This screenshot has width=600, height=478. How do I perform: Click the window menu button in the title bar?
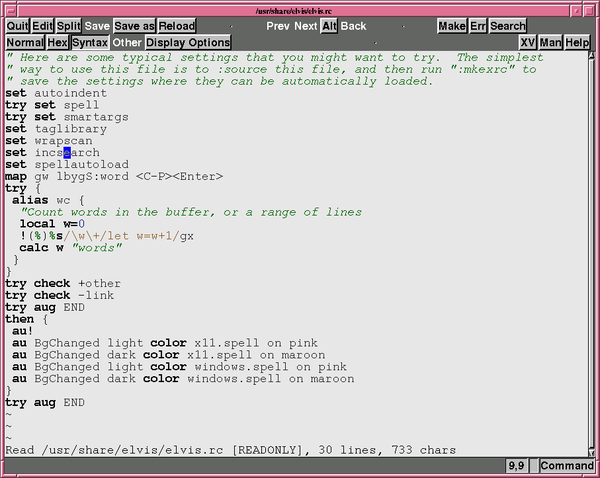pyautogui.click(x=11, y=11)
